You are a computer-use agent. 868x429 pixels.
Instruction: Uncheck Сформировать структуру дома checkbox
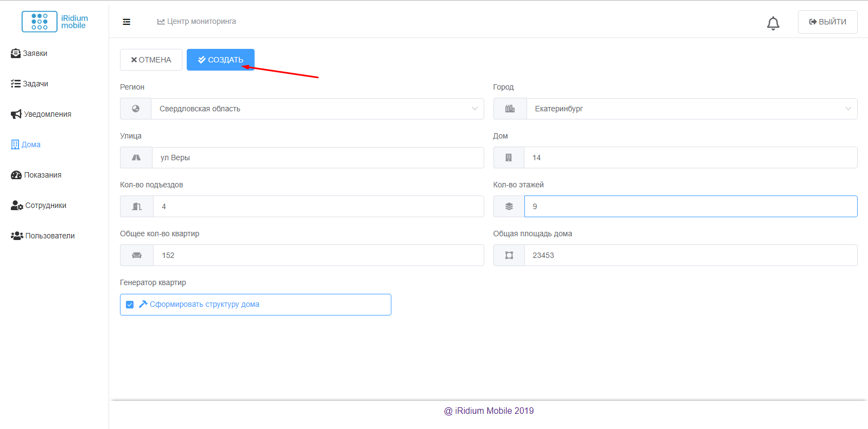pos(130,305)
